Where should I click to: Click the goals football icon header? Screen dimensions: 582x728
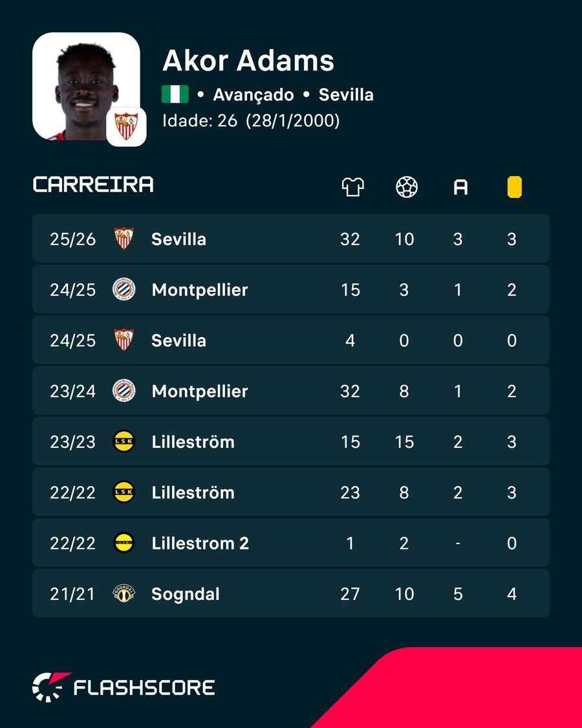tap(407, 187)
